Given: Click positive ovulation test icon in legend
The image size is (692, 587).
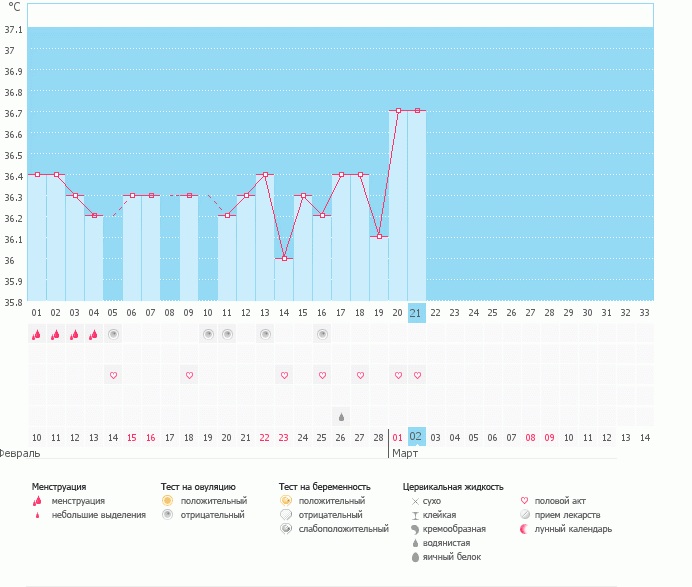Looking at the screenshot, I should pos(167,500).
